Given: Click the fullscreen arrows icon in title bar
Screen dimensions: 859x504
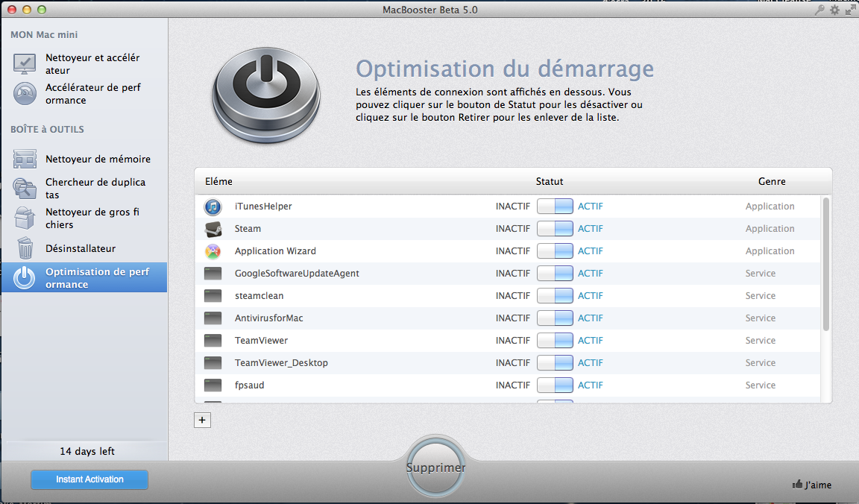Looking at the screenshot, I should [x=850, y=10].
